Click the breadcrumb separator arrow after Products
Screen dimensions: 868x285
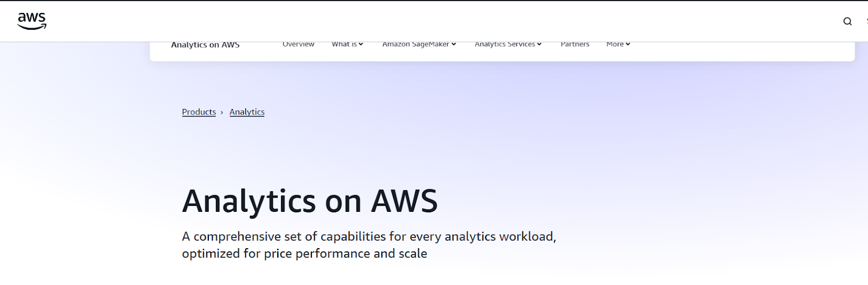pyautogui.click(x=222, y=112)
